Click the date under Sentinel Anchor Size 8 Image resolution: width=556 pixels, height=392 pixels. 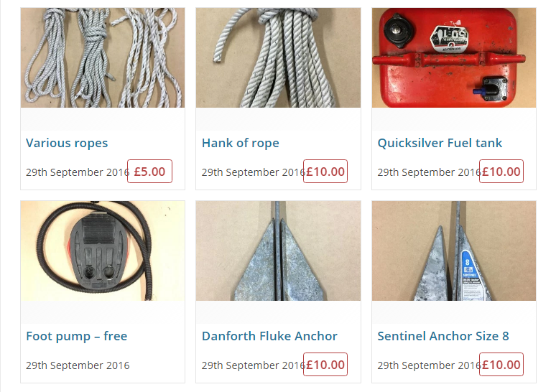click(429, 365)
